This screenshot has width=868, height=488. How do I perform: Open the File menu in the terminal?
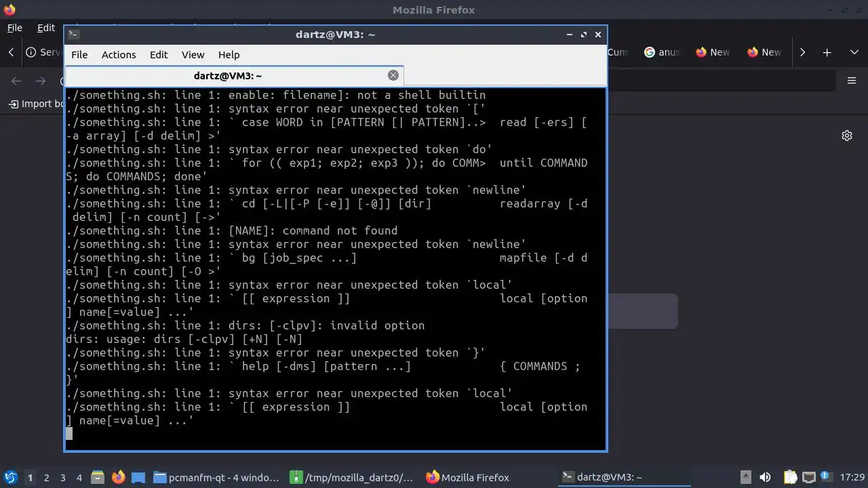[x=79, y=55]
